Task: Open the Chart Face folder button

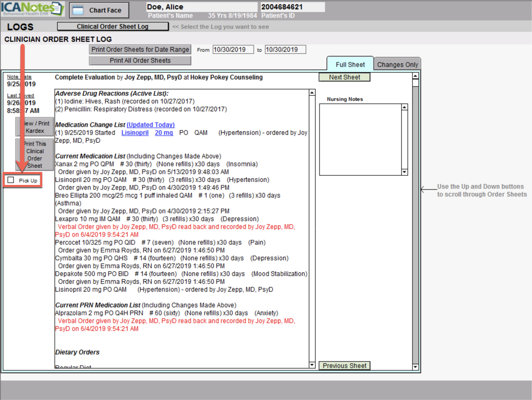Action: pyautogui.click(x=99, y=10)
